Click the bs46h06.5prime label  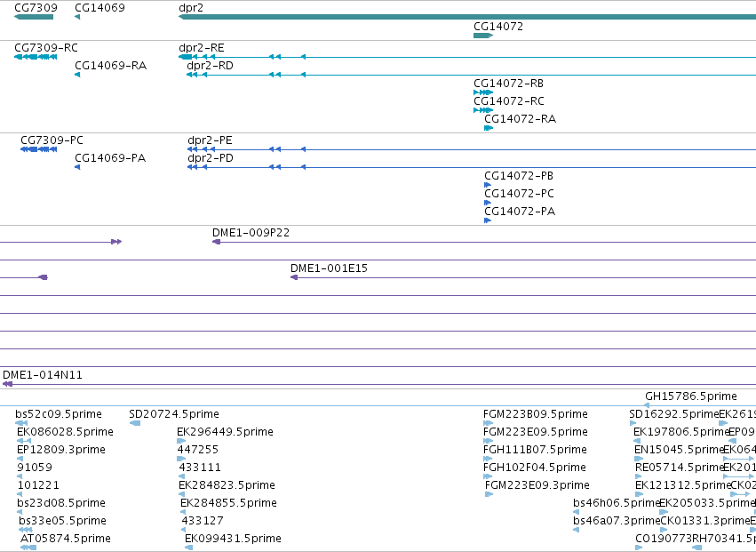click(x=617, y=504)
